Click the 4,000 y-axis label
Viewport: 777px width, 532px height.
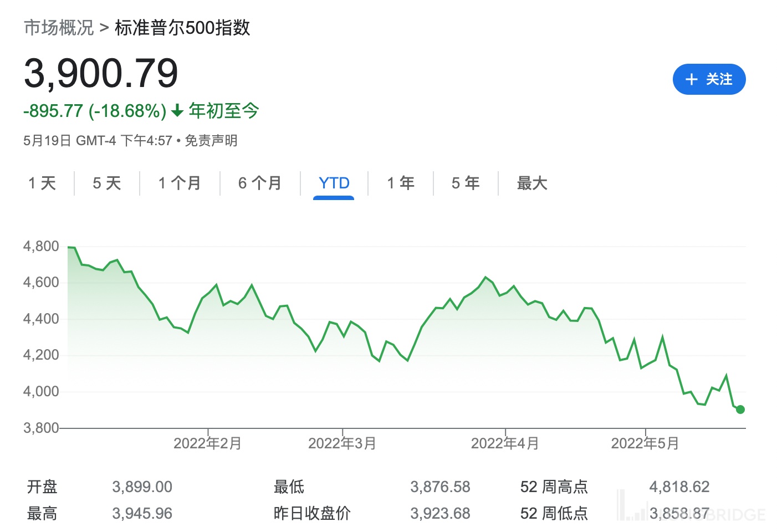(41, 391)
